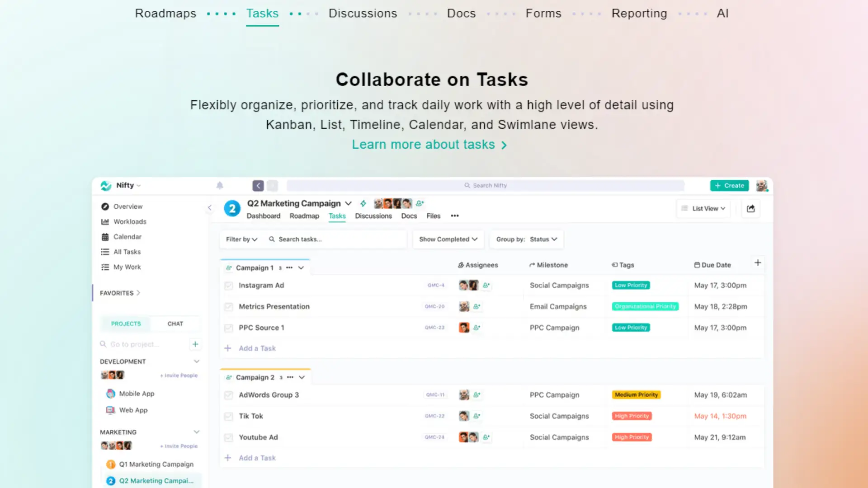Add assignee to Instagram Ad task
Screen dimensions: 868x488
click(x=486, y=285)
